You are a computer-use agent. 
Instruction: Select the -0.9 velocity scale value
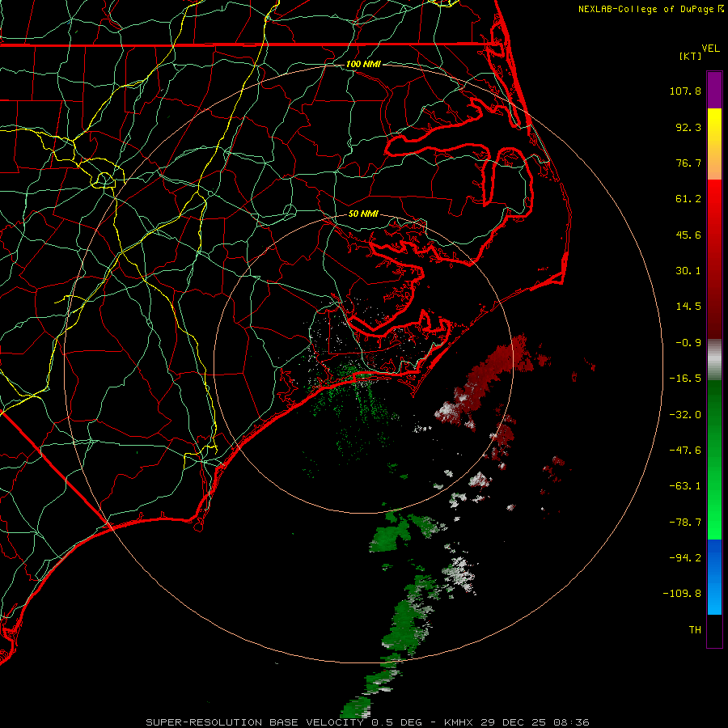(688, 343)
